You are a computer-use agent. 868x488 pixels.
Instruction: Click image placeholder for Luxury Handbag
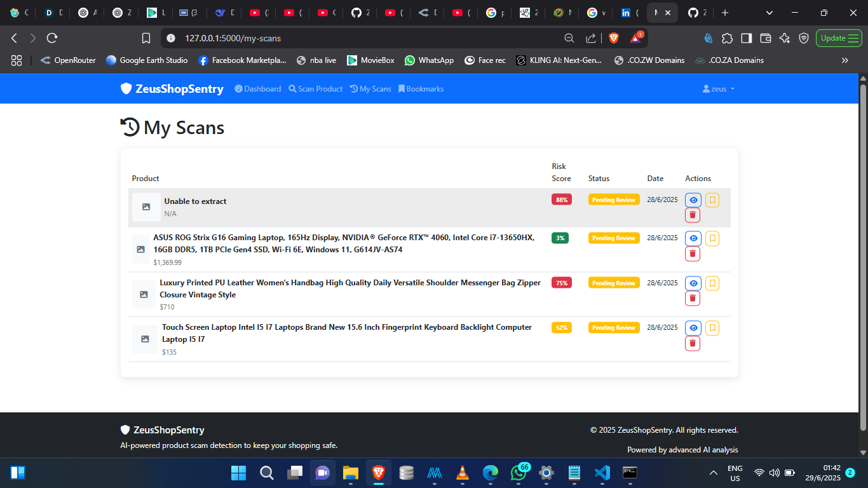click(x=144, y=294)
